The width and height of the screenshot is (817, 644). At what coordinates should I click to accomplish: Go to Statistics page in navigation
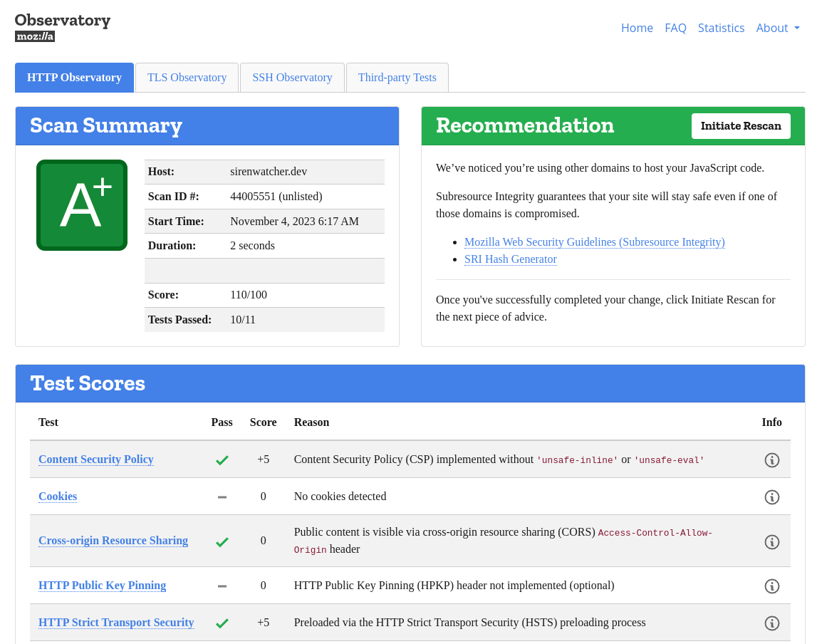coord(721,28)
